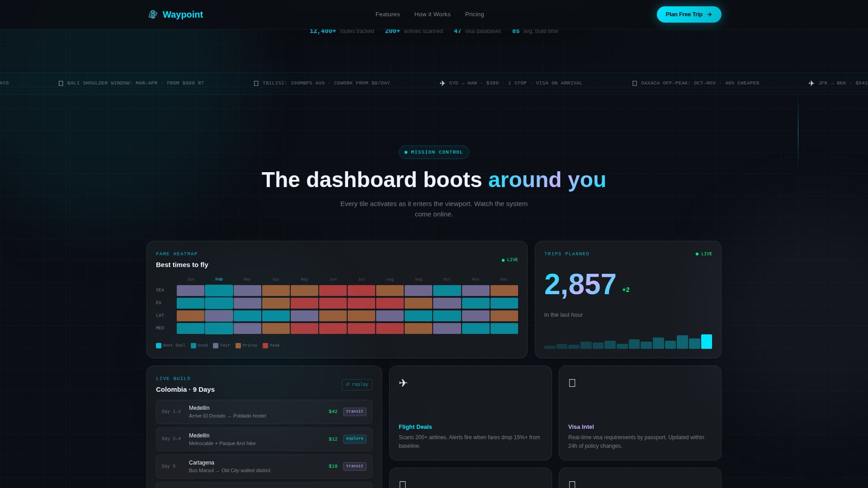Click the transit tag on Day 1–2 row
The width and height of the screenshot is (868, 488).
click(354, 412)
